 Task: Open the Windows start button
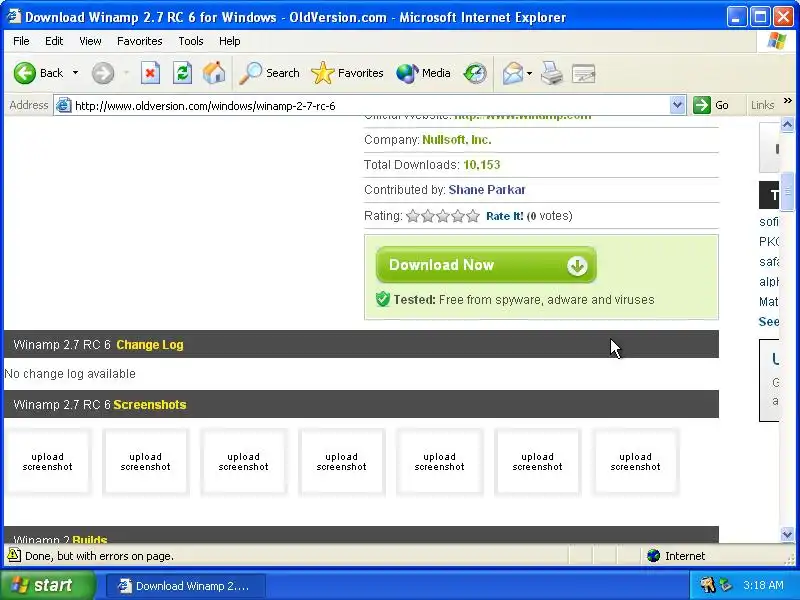click(x=47, y=585)
